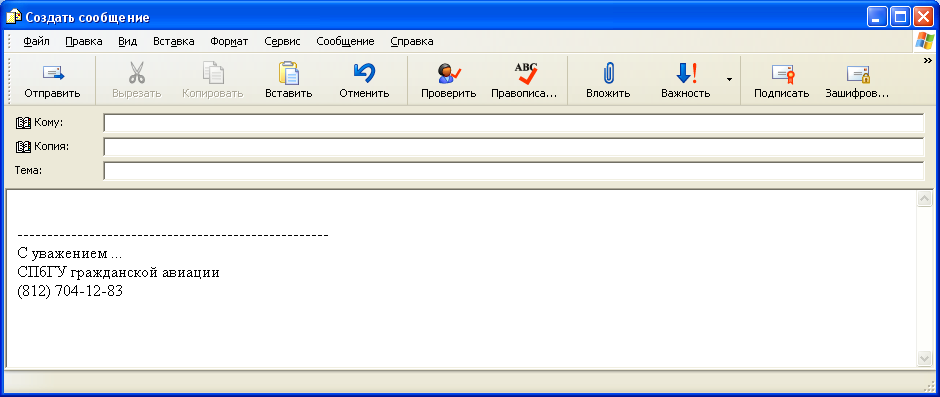Click the Тема label

[28, 170]
